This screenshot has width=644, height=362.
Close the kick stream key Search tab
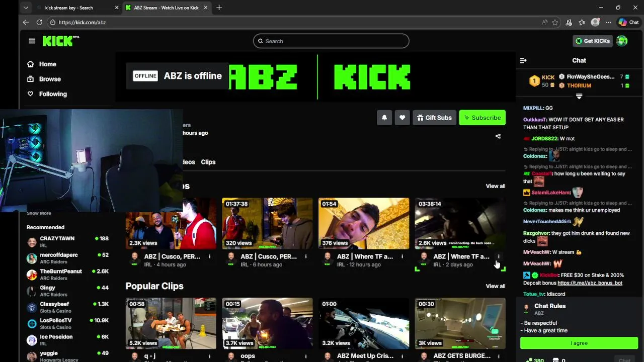(x=117, y=8)
